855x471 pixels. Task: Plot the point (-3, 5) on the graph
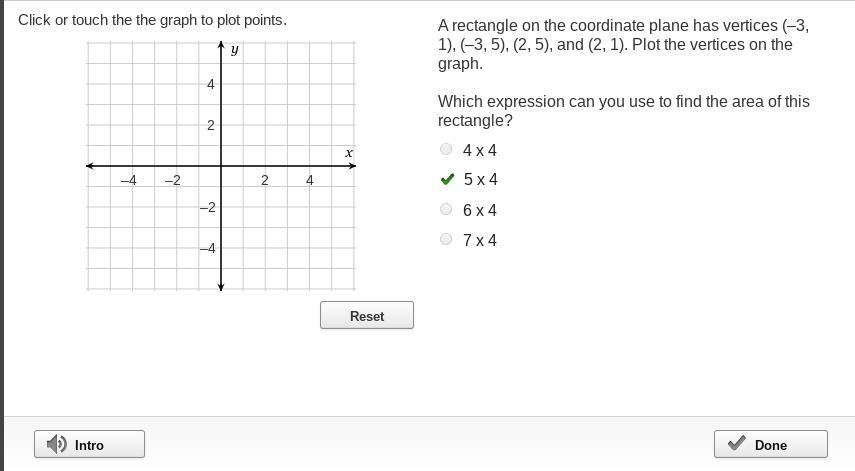154,63
